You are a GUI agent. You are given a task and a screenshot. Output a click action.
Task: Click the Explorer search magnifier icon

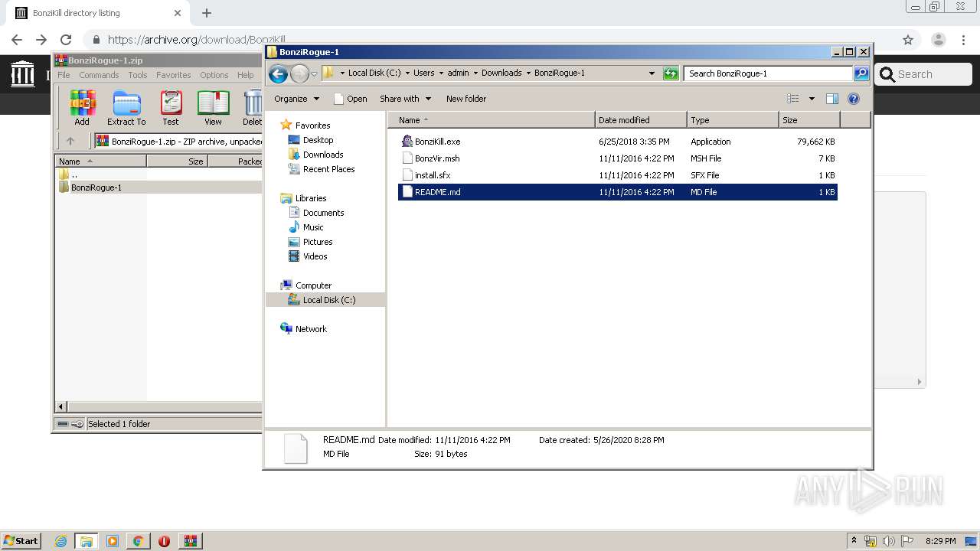861,73
